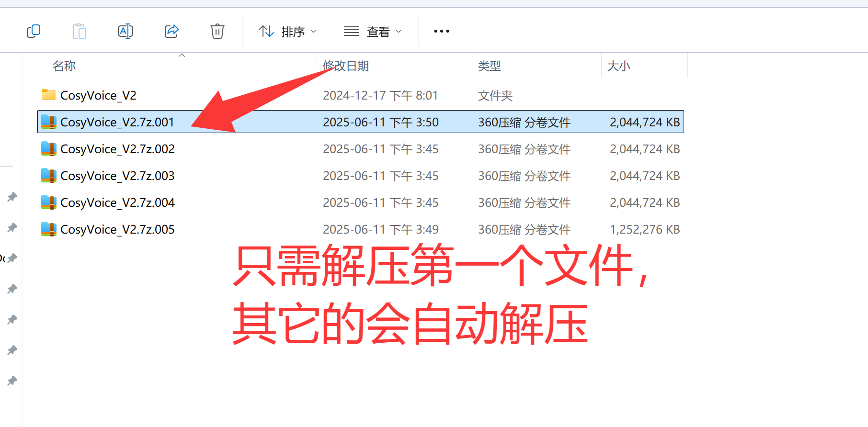This screenshot has width=868, height=427.
Task: Click the 1,252,276 KB size cell
Action: (x=645, y=230)
